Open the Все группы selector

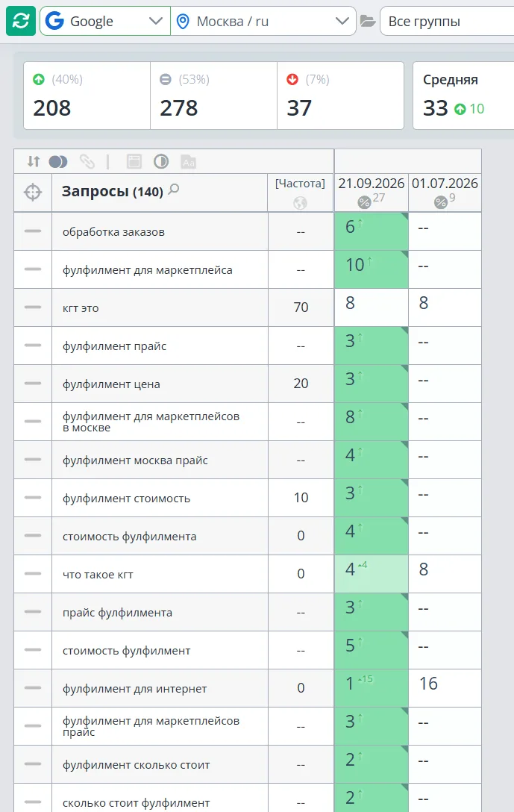click(x=447, y=21)
